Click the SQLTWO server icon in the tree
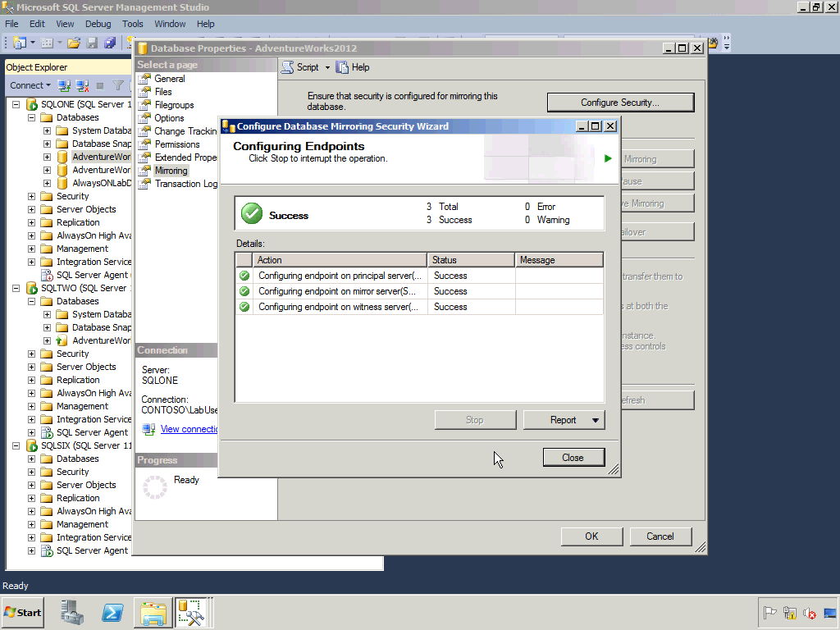Image resolution: width=840 pixels, height=630 pixels. point(32,288)
